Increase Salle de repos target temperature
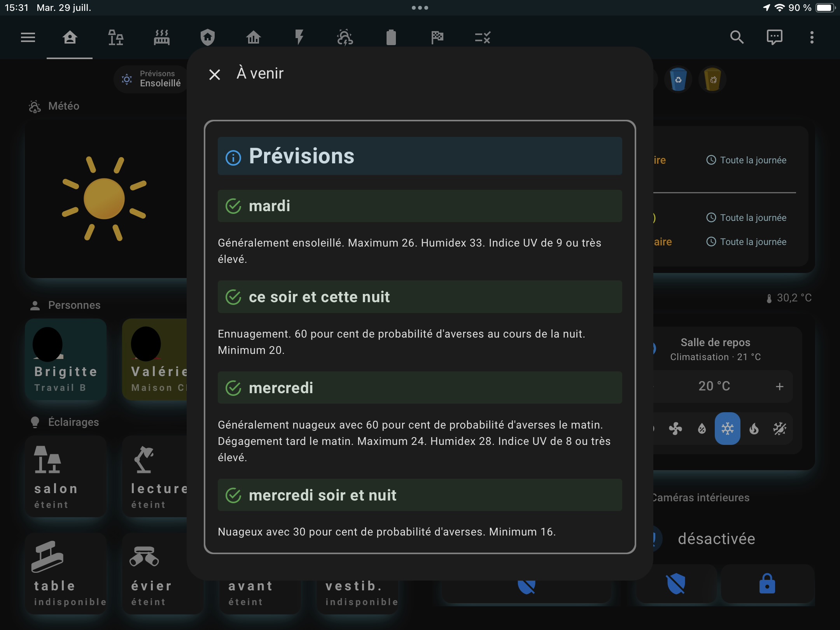This screenshot has height=630, width=840. coord(779,386)
